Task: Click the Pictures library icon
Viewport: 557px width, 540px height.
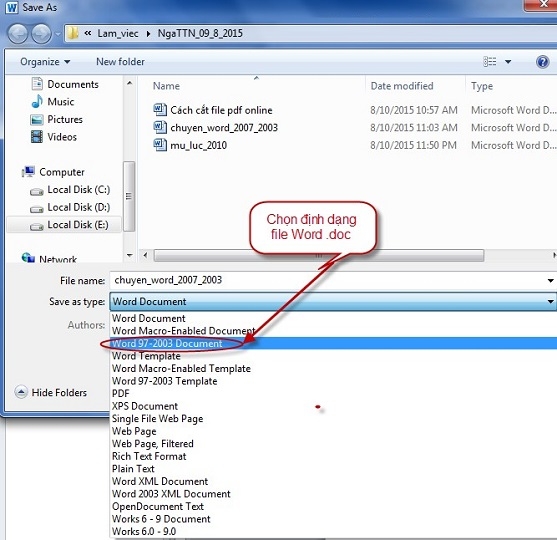Action: point(37,119)
